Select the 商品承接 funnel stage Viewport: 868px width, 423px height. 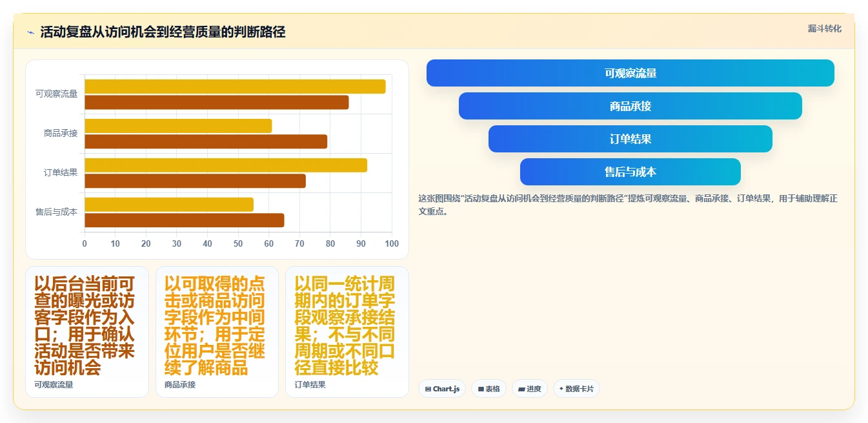click(630, 106)
